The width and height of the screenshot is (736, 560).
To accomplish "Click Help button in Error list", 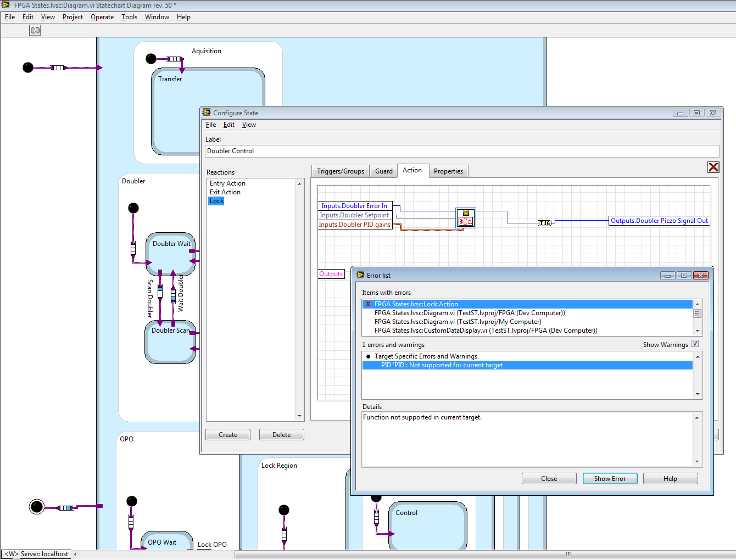I will (670, 479).
